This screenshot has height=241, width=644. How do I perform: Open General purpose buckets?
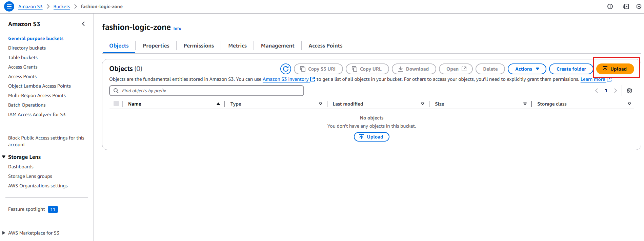[36, 38]
